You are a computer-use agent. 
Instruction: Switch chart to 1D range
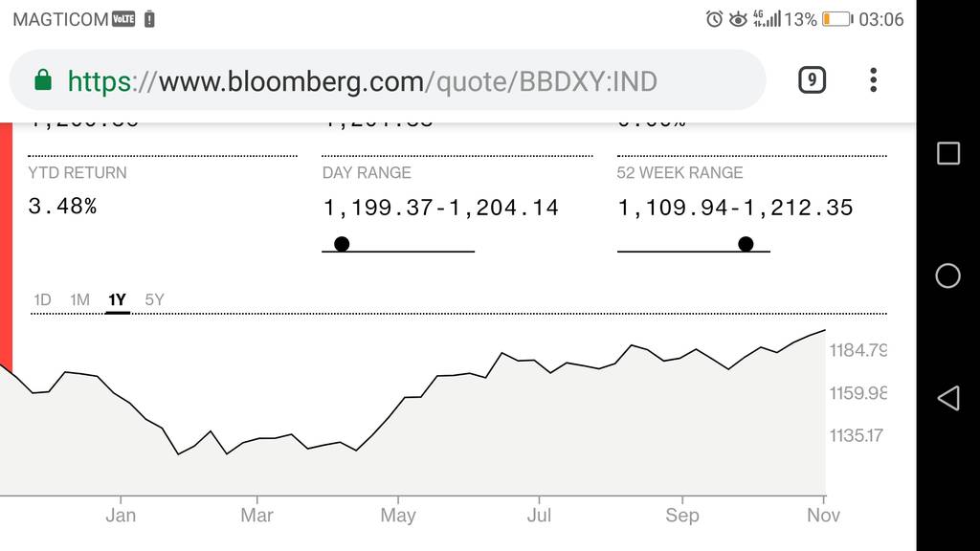pyautogui.click(x=42, y=299)
